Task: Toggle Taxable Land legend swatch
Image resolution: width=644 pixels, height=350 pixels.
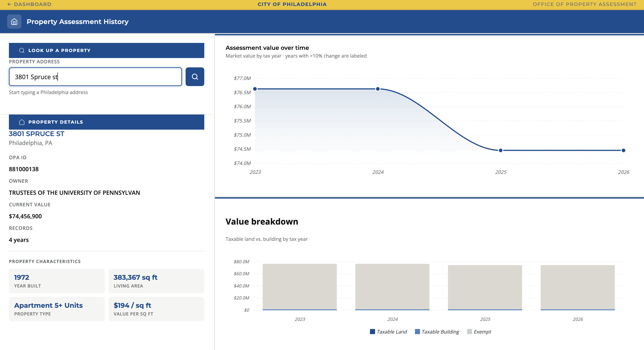Action: (372, 332)
